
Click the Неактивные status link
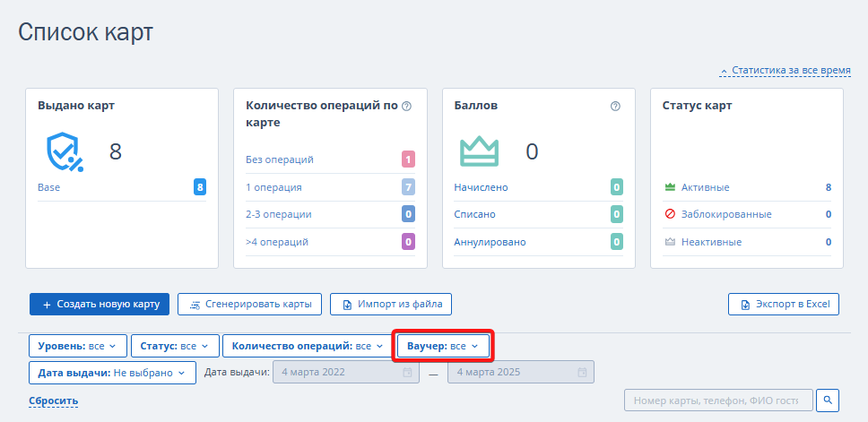711,242
